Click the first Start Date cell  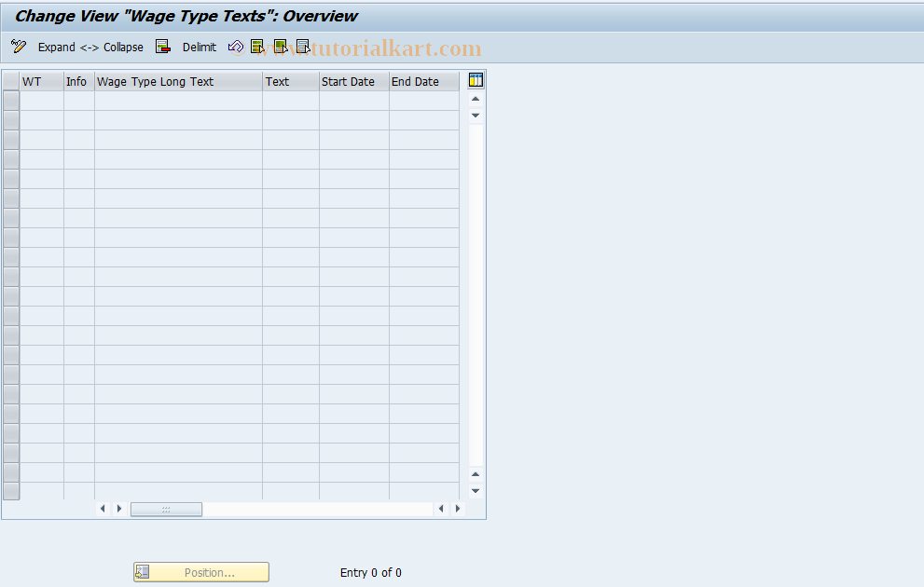pyautogui.click(x=354, y=101)
